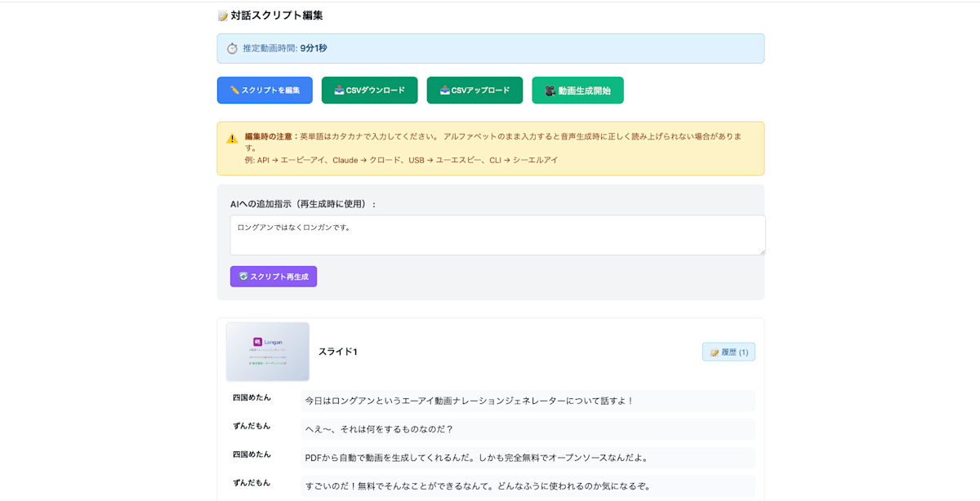Click the ずんだもん line へえ〜、それは何をするものなのだ？

(528, 429)
